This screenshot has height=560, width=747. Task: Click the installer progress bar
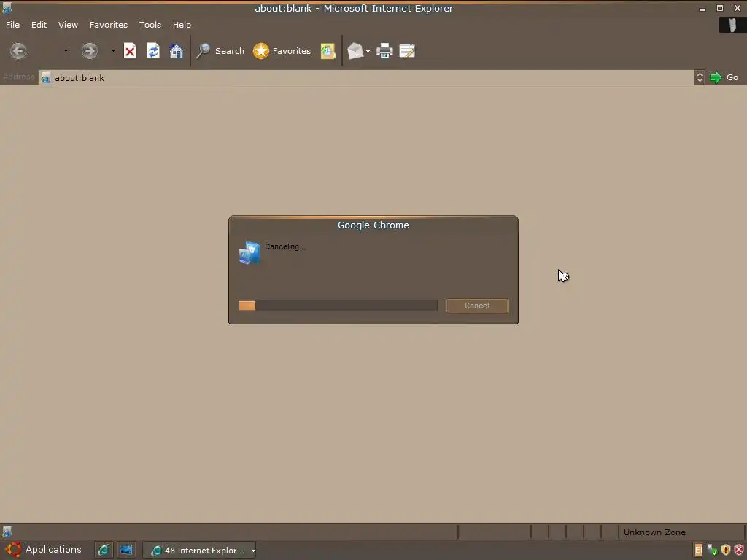click(x=338, y=306)
